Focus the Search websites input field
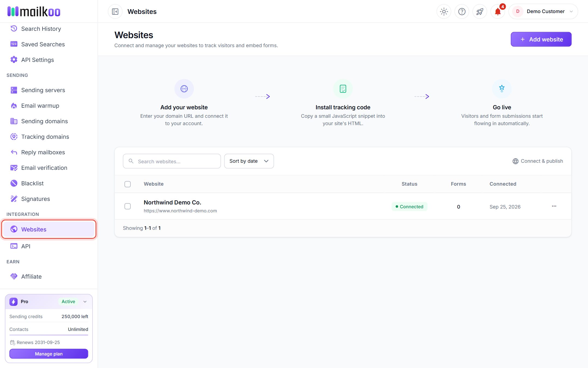 [172, 161]
